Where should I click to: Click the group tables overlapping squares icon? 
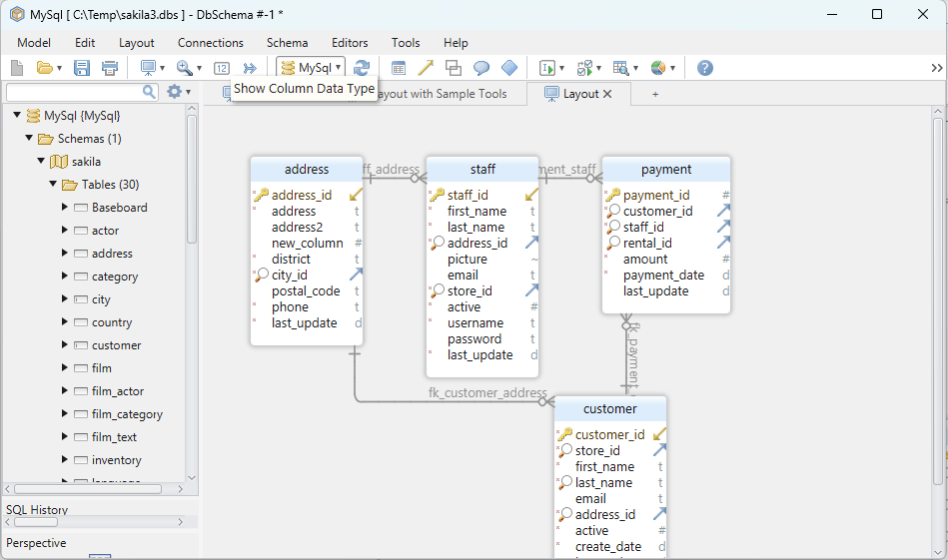tap(453, 68)
